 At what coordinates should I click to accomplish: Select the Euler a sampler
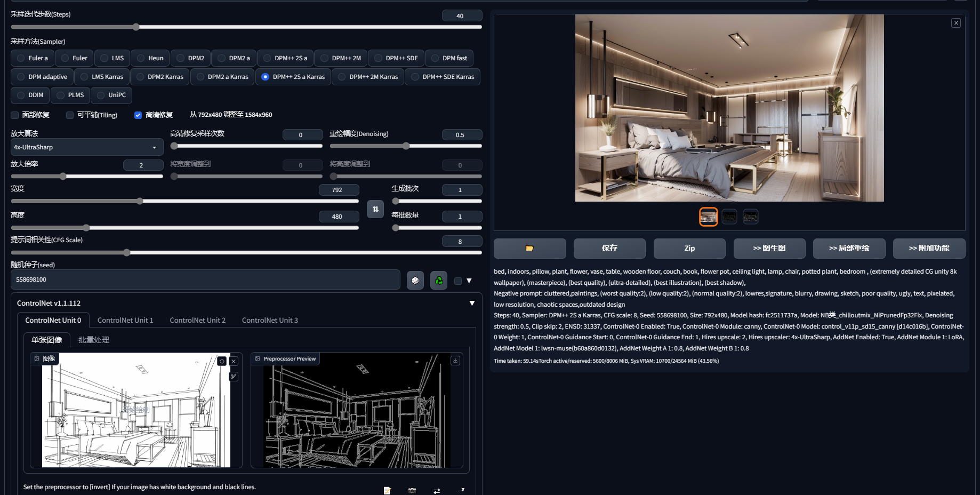[33, 58]
